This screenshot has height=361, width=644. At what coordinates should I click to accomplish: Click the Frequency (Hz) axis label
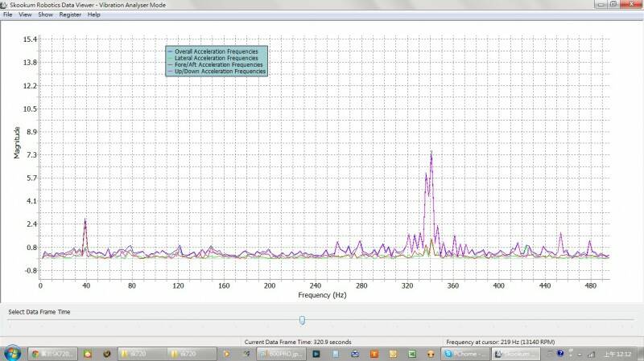click(x=322, y=295)
